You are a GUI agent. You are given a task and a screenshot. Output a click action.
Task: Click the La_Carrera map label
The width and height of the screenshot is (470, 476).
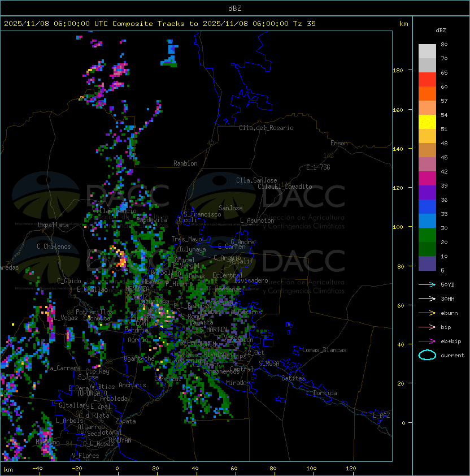click(63, 368)
